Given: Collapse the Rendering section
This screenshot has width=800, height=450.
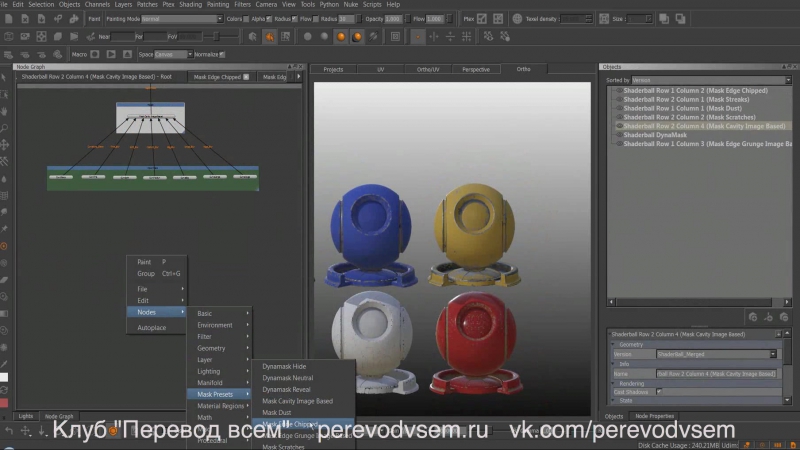Looking at the screenshot, I should (613, 384).
